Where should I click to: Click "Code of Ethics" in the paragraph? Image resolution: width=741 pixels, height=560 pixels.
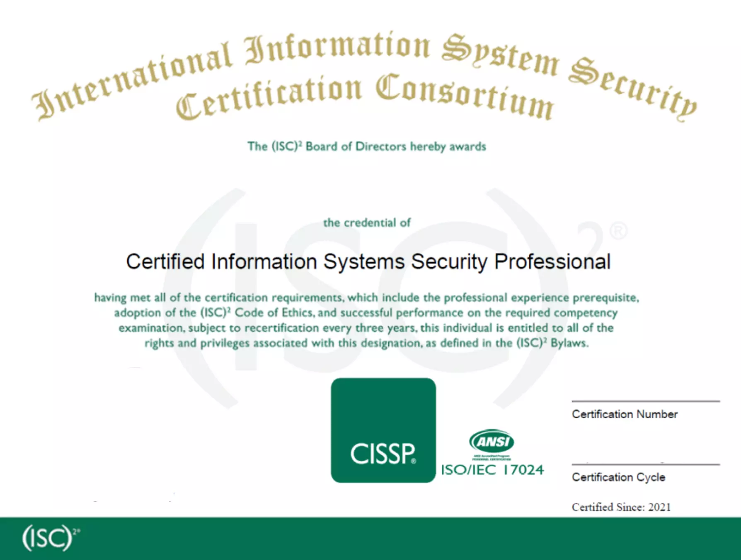(x=273, y=313)
